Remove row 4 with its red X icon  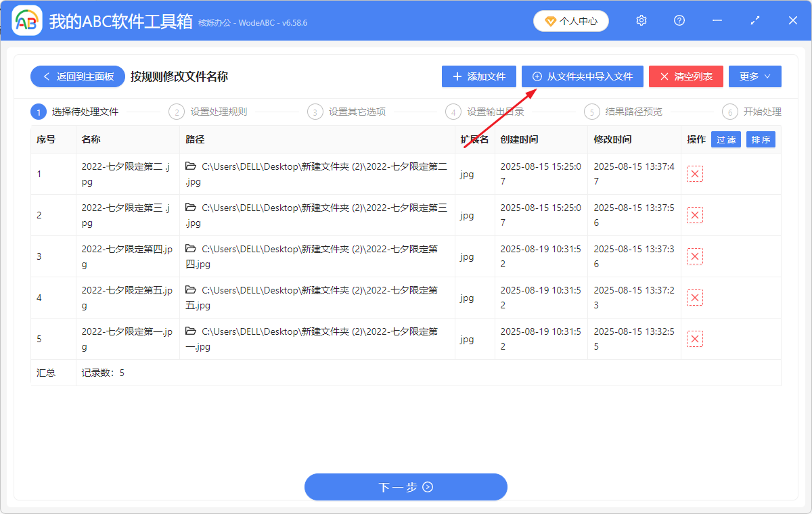click(x=694, y=297)
